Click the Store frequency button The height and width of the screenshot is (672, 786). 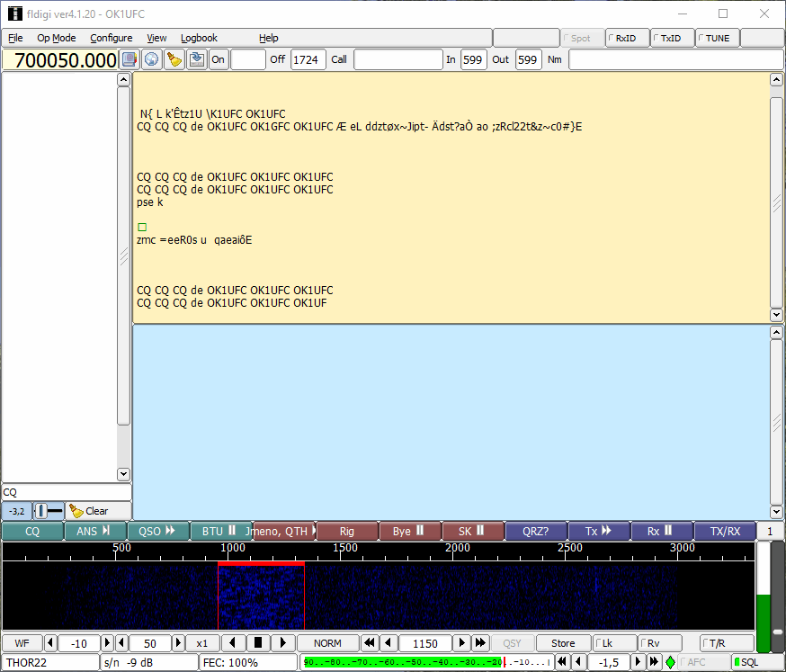[x=563, y=643]
